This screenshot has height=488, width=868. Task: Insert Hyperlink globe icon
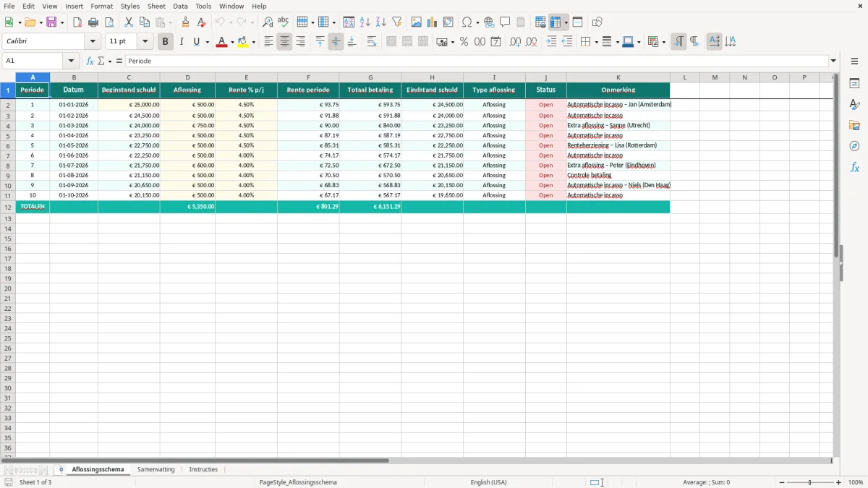point(489,22)
